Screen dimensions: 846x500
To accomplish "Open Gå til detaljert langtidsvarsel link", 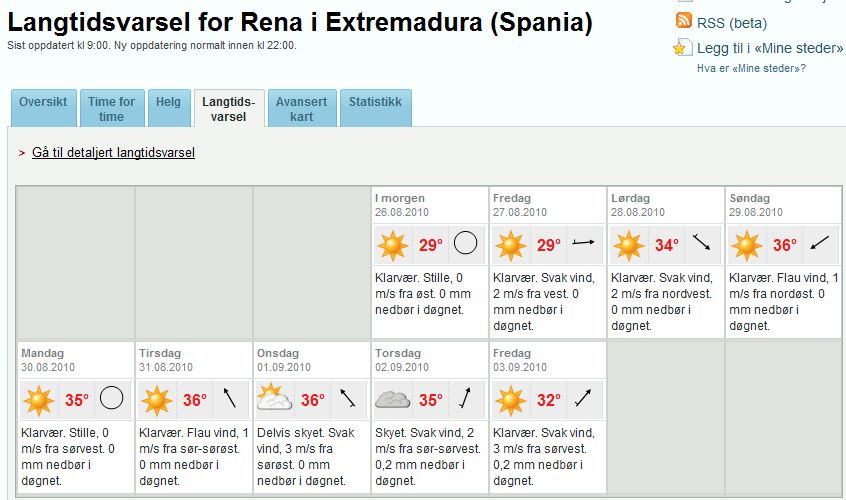I will tap(113, 153).
